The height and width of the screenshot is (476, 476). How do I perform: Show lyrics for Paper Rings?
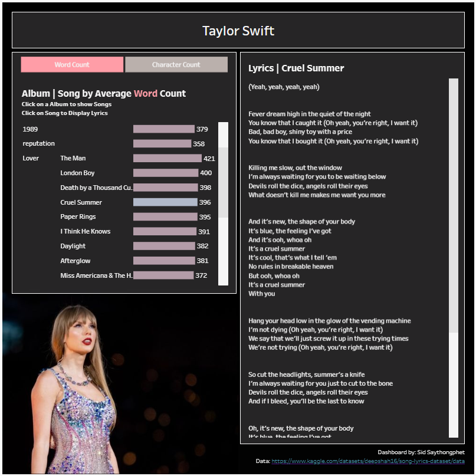point(78,216)
